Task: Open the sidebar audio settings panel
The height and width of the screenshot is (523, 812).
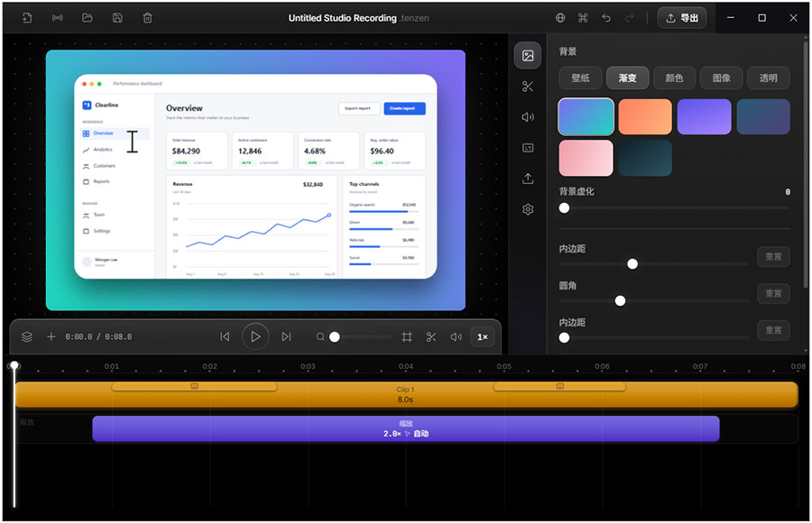Action: (528, 117)
